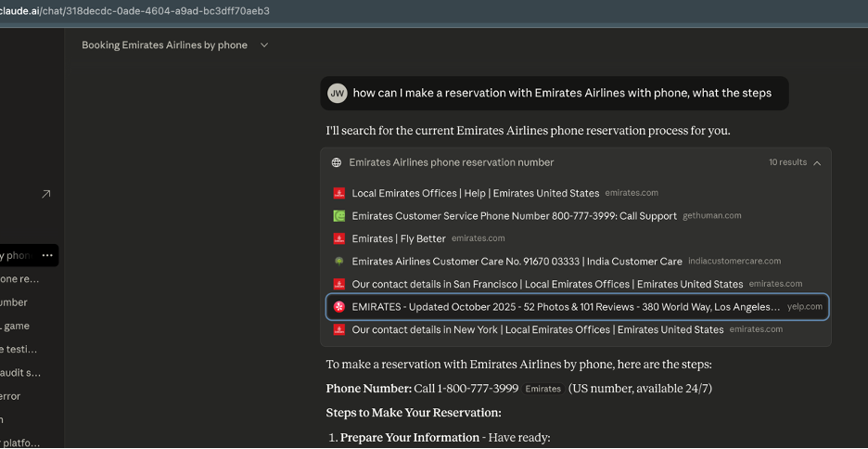This screenshot has width=868, height=449.
Task: Collapse the search results with the chevron
Action: pos(817,162)
